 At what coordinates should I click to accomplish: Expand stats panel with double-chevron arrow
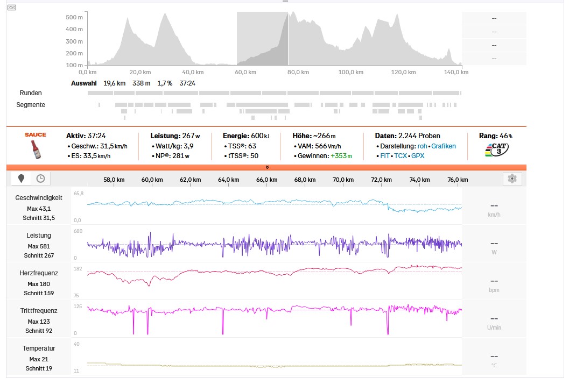[267, 167]
